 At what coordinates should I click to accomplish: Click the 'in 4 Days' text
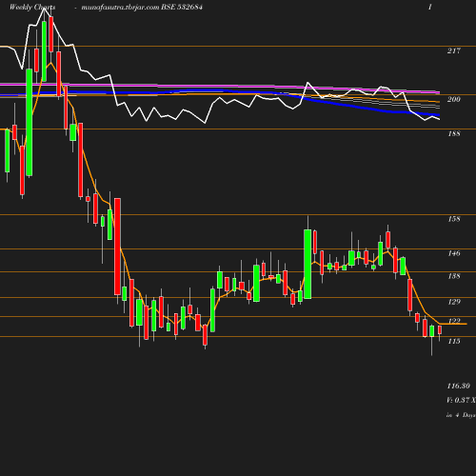tap(461, 415)
